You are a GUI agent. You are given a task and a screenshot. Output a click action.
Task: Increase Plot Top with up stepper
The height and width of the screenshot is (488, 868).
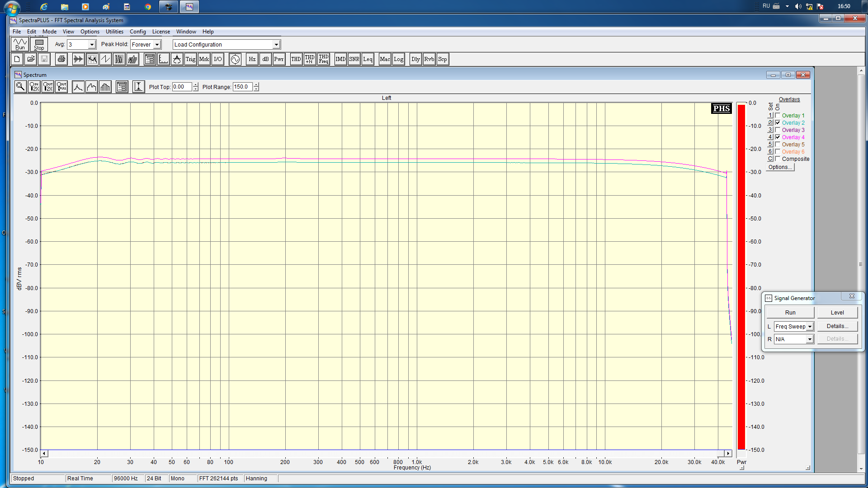[195, 84]
